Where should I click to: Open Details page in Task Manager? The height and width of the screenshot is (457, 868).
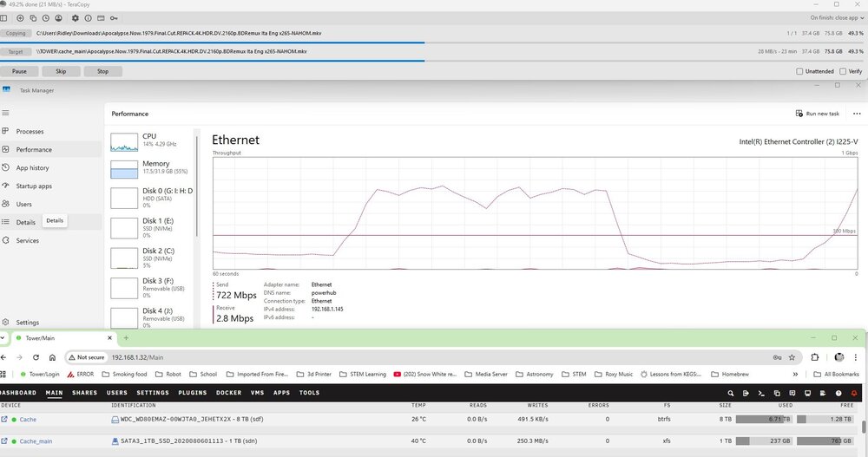[x=51, y=222]
